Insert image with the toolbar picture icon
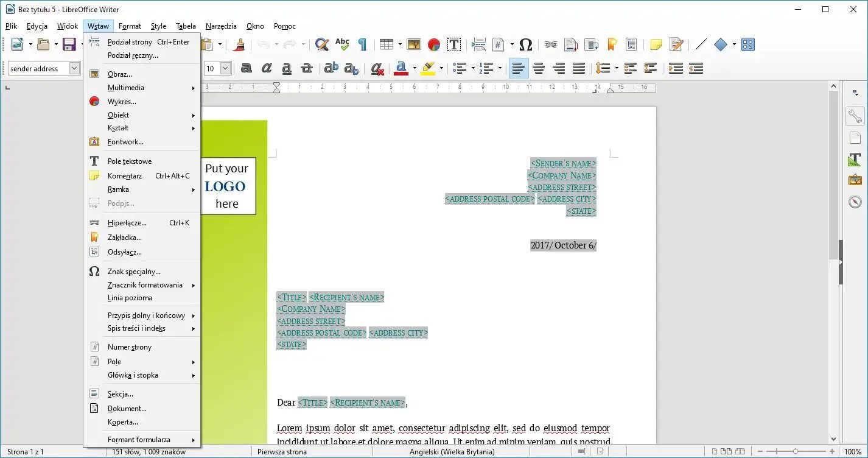This screenshot has height=458, width=868. coord(414,44)
